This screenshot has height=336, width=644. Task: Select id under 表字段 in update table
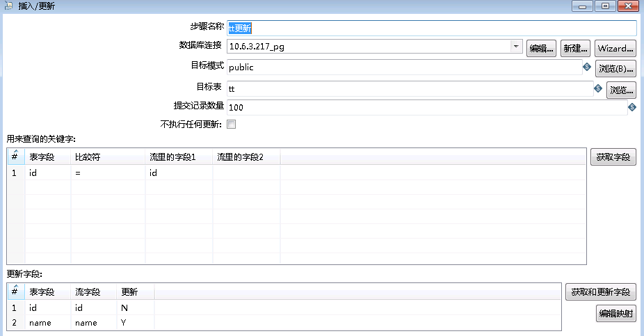coord(48,307)
